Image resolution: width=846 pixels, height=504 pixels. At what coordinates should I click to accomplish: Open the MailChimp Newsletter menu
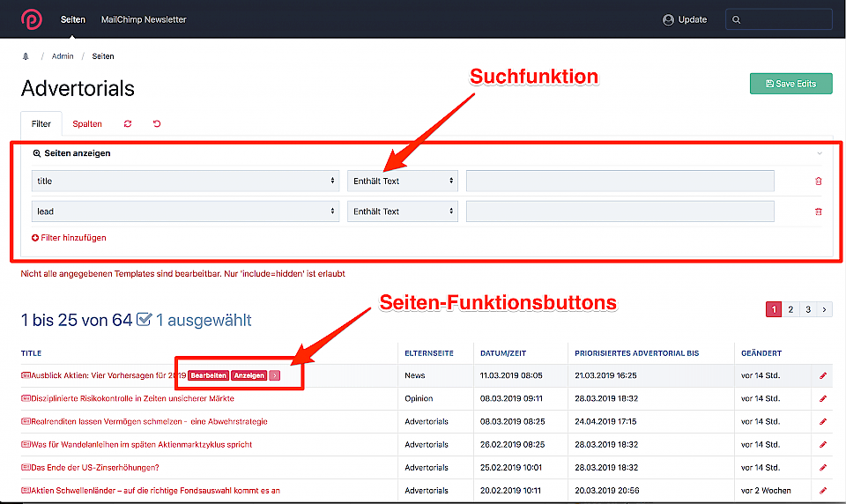144,19
